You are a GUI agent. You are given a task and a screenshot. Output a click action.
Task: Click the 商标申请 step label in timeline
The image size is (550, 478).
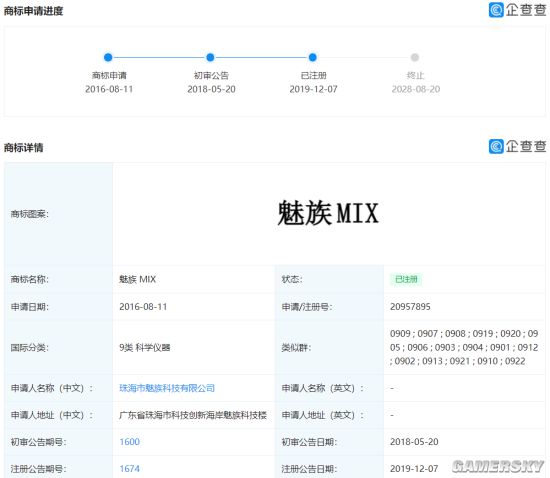(109, 75)
